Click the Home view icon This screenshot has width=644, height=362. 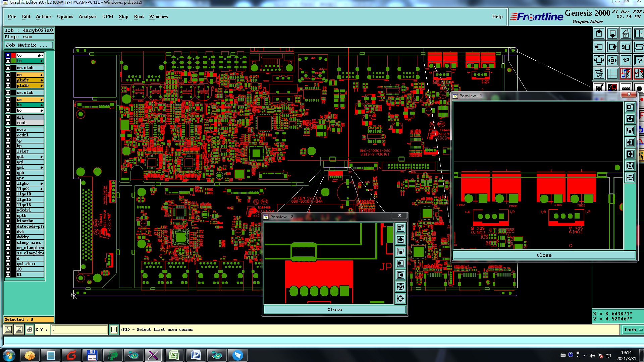(x=626, y=34)
